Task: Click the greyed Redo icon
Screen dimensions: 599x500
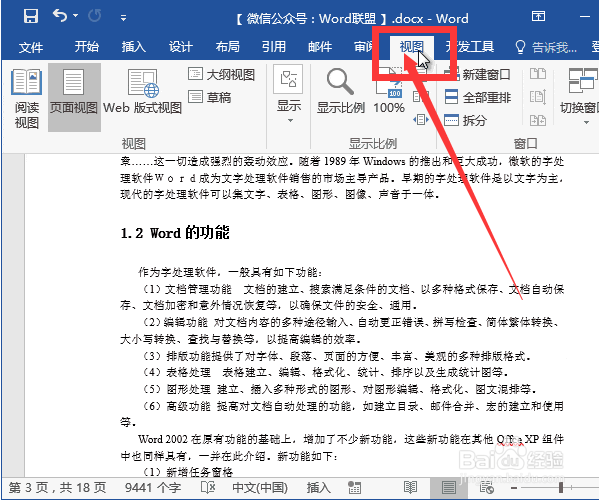Action: [x=94, y=16]
